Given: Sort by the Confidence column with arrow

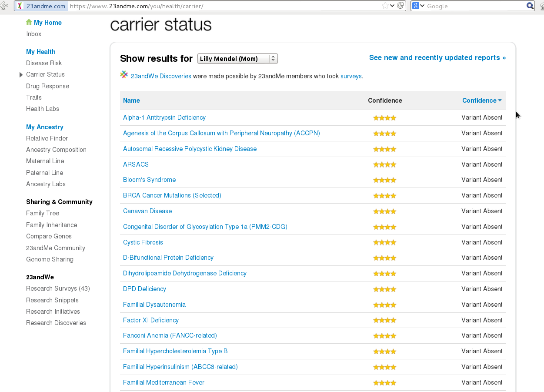Looking at the screenshot, I should pos(482,101).
